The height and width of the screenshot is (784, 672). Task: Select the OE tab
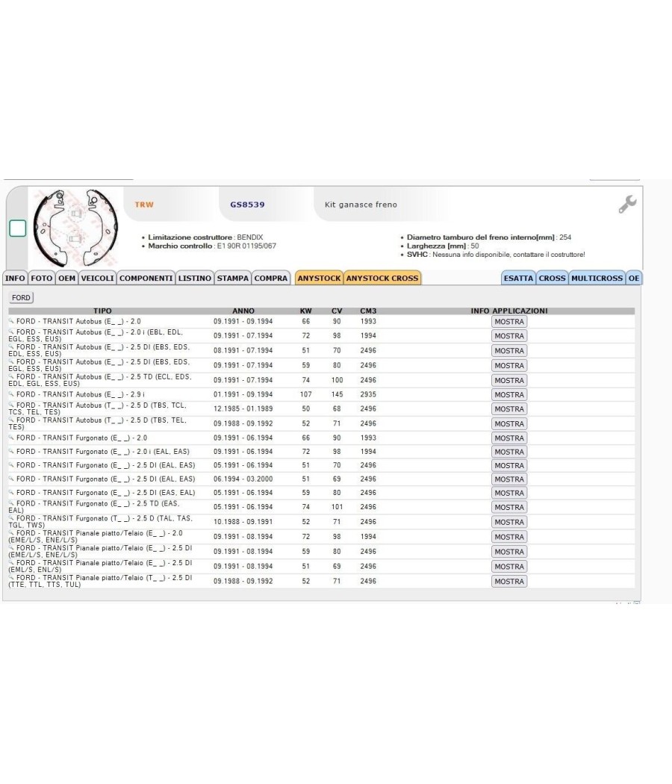pyautogui.click(x=634, y=278)
